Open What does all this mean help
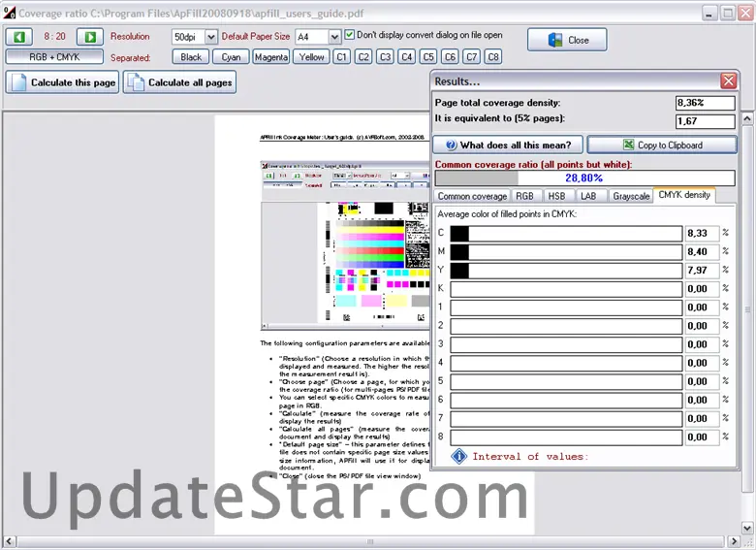Screen dimensions: 756x550 508,145
